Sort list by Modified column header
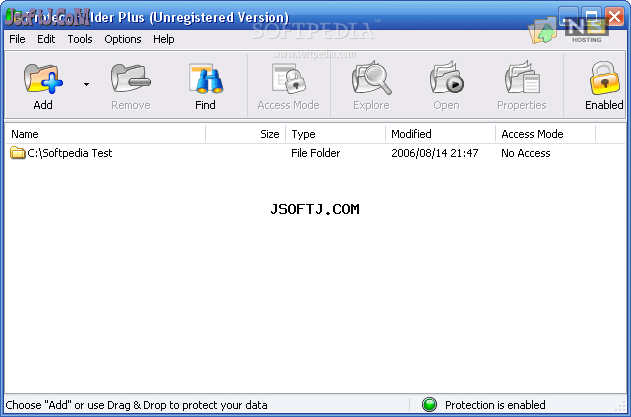631x417 pixels. point(441,134)
